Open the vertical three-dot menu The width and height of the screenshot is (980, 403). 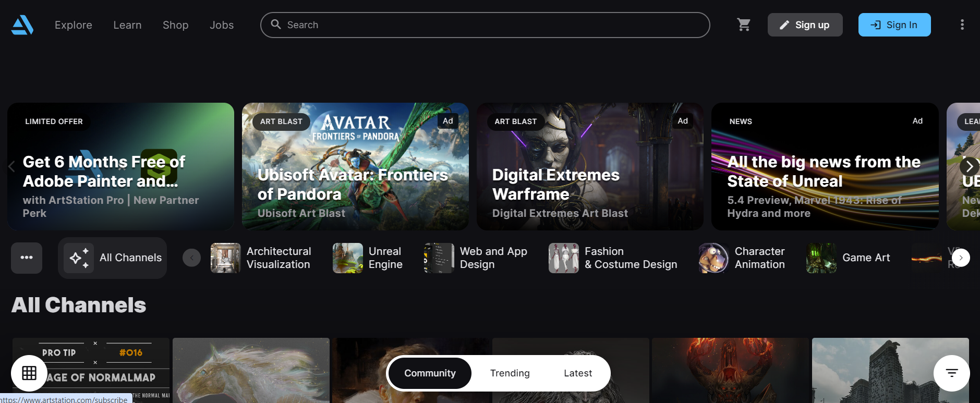[x=962, y=25]
